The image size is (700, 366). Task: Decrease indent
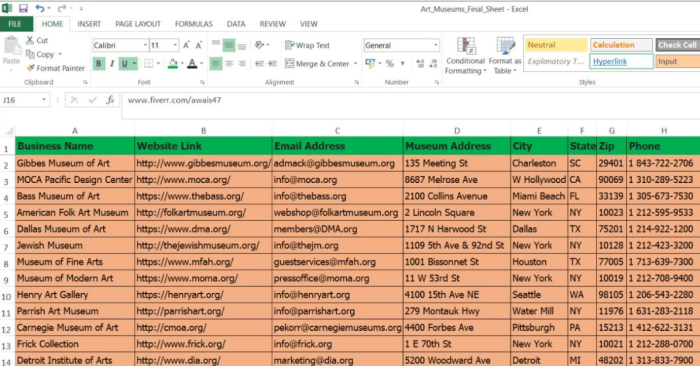[259, 64]
